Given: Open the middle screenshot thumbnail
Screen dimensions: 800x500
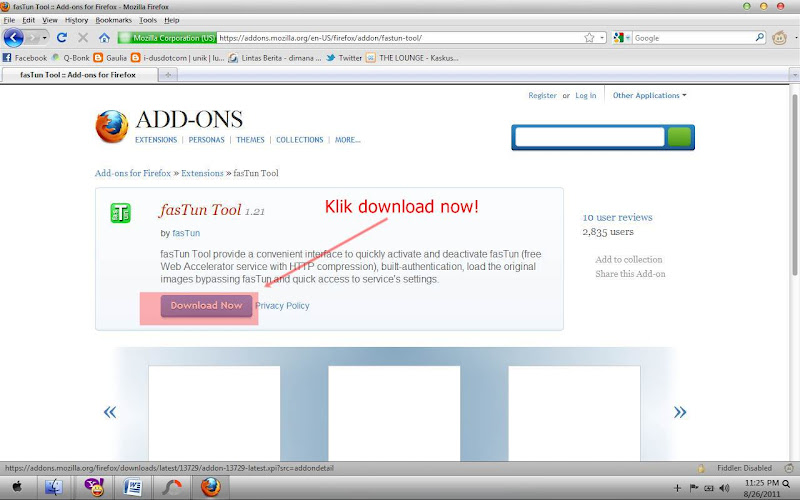Looking at the screenshot, I should pyautogui.click(x=394, y=413).
